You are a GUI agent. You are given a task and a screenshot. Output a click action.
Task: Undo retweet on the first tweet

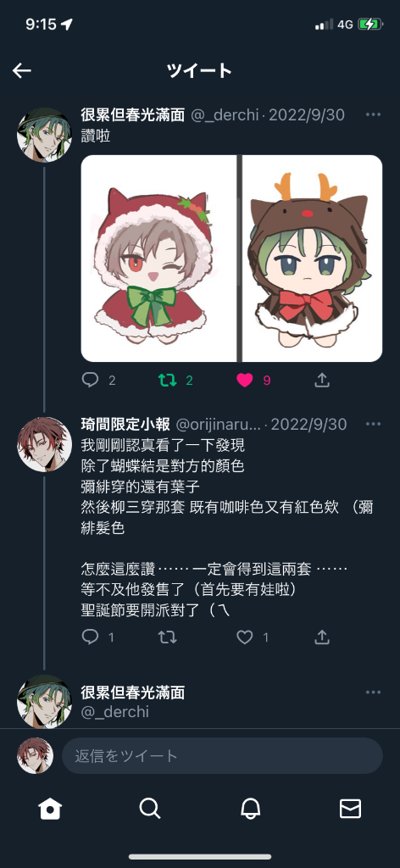[168, 380]
